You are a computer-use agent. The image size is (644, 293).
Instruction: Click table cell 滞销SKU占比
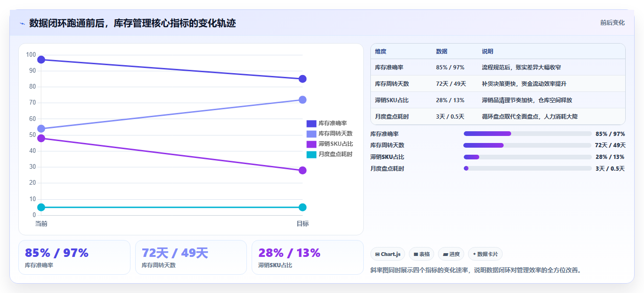392,100
